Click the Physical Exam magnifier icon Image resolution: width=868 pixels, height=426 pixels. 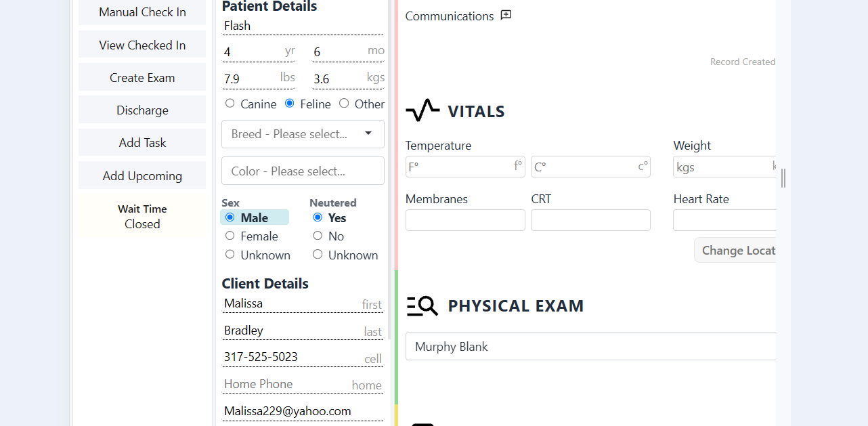(422, 306)
